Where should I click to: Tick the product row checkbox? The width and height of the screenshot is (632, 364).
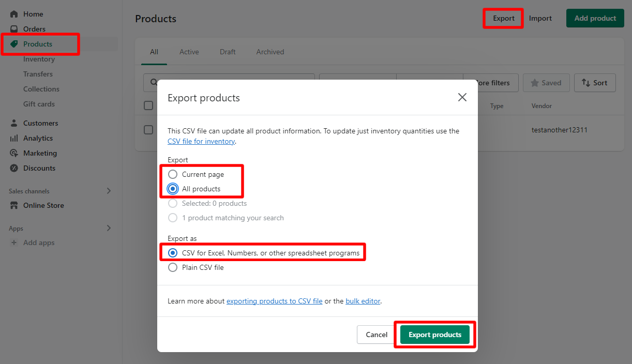pos(148,130)
